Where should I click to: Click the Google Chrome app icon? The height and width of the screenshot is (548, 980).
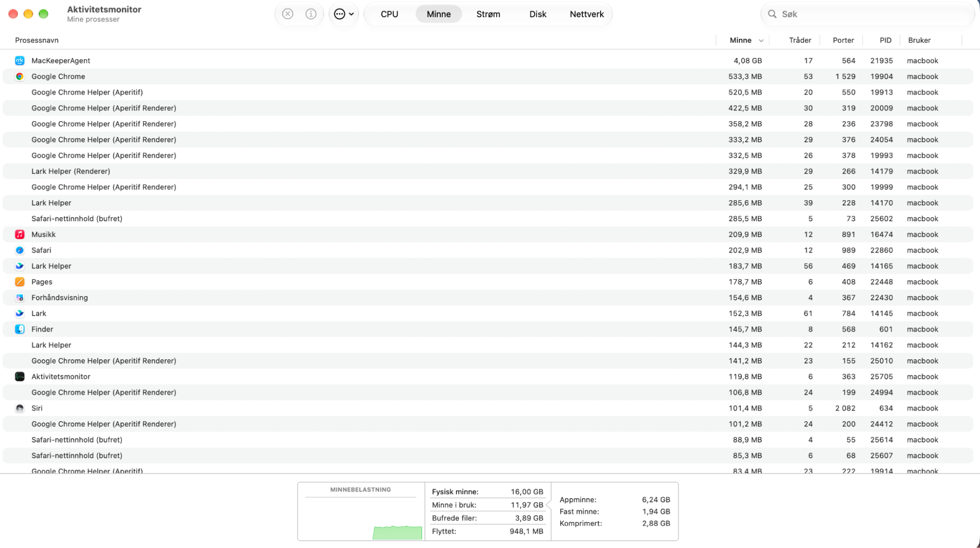(x=20, y=76)
